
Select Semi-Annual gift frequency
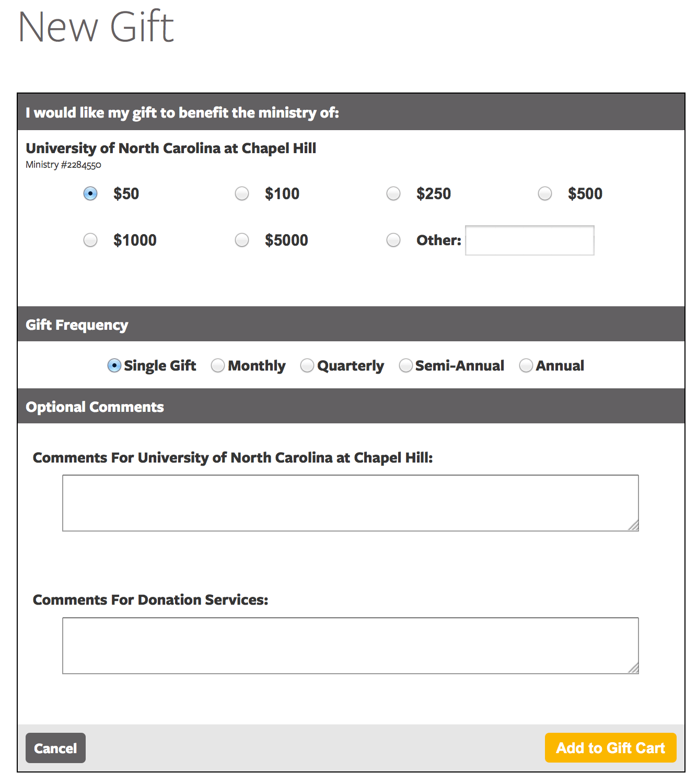click(405, 365)
